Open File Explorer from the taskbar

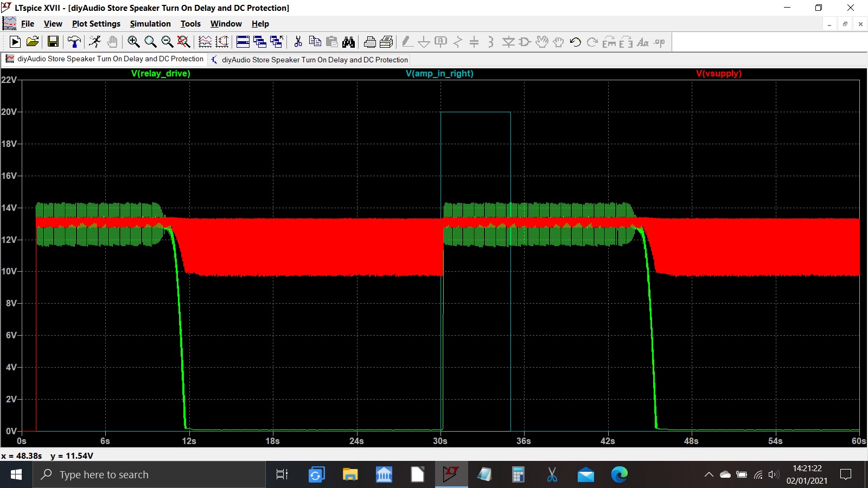tap(350, 474)
